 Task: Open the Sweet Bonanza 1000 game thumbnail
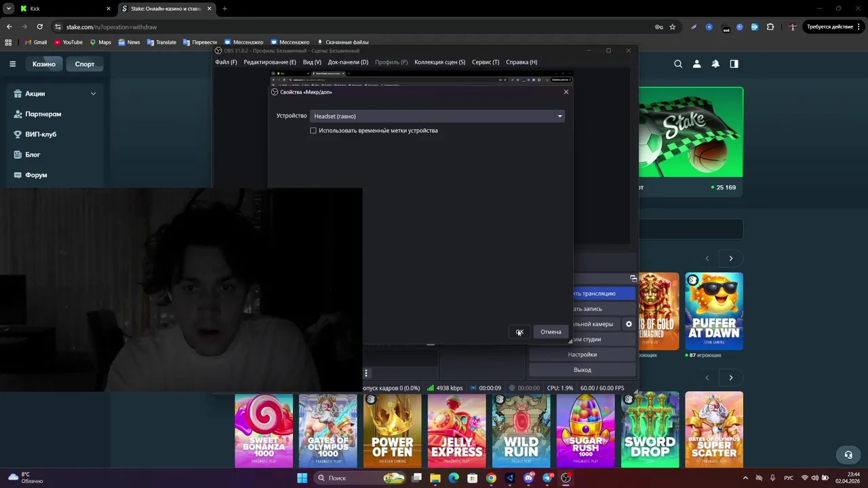264,430
